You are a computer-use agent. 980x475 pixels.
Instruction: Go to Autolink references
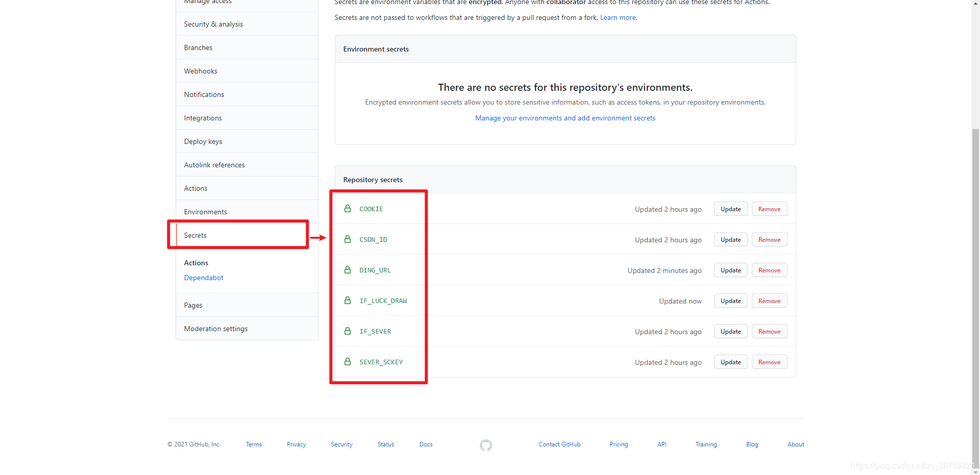pos(247,165)
